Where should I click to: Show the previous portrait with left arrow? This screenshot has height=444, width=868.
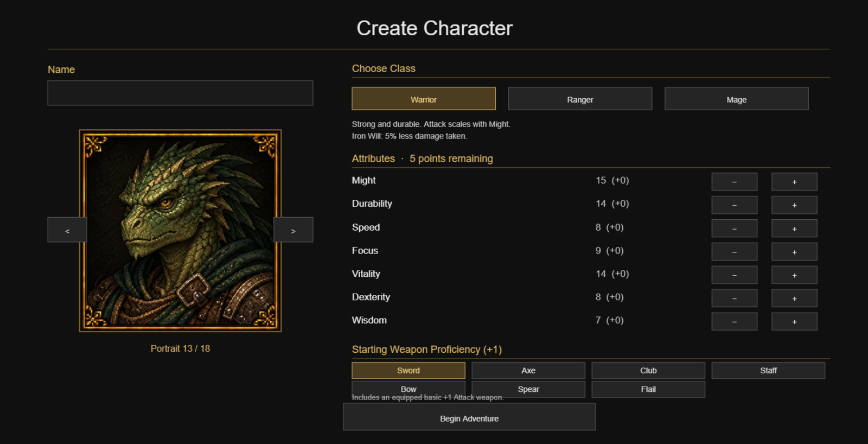[x=67, y=230]
